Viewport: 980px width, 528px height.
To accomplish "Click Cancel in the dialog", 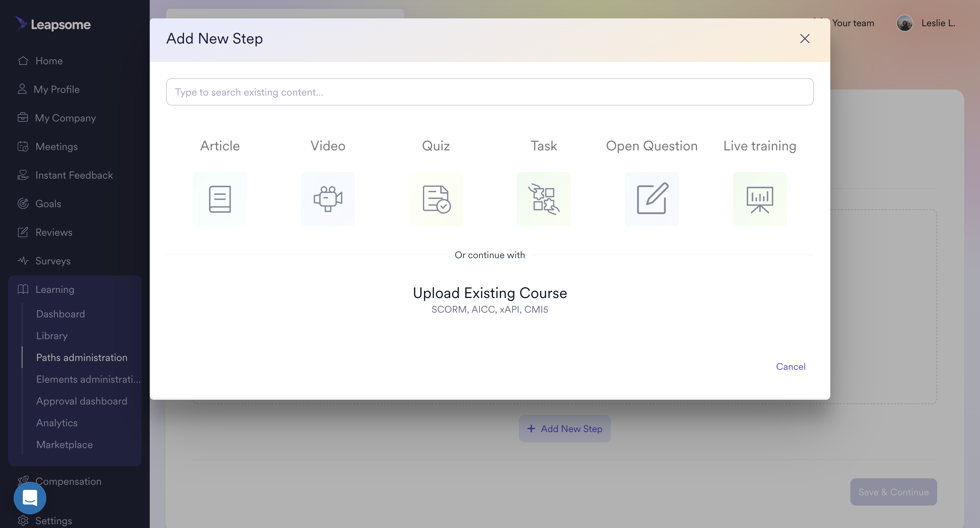I will [x=790, y=366].
